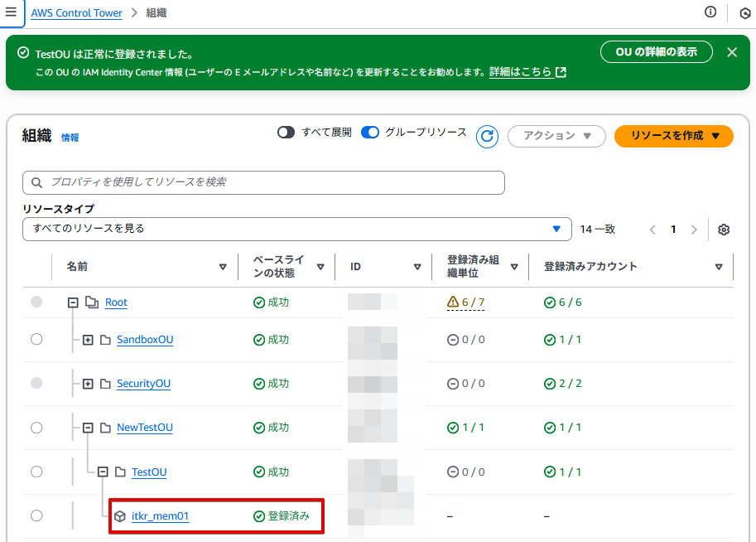Select the TestOU row radio button
This screenshot has width=756, height=542.
[36, 472]
